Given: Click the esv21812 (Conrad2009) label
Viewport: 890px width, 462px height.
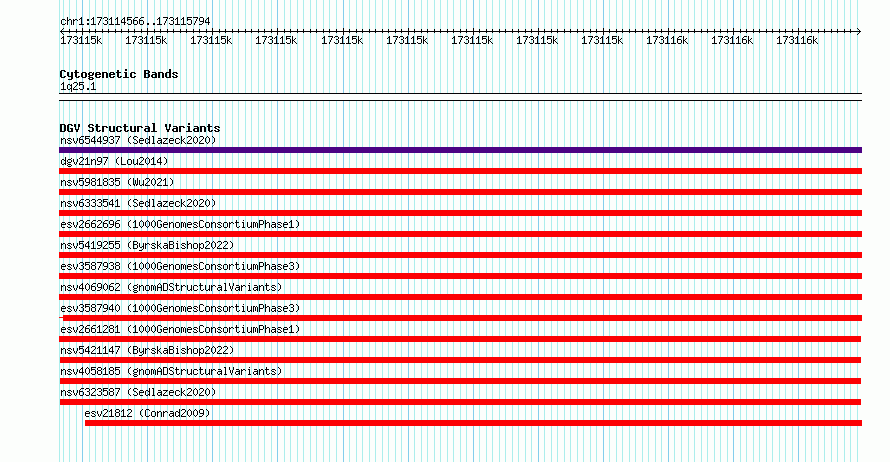Looking at the screenshot, I should click(x=147, y=413).
